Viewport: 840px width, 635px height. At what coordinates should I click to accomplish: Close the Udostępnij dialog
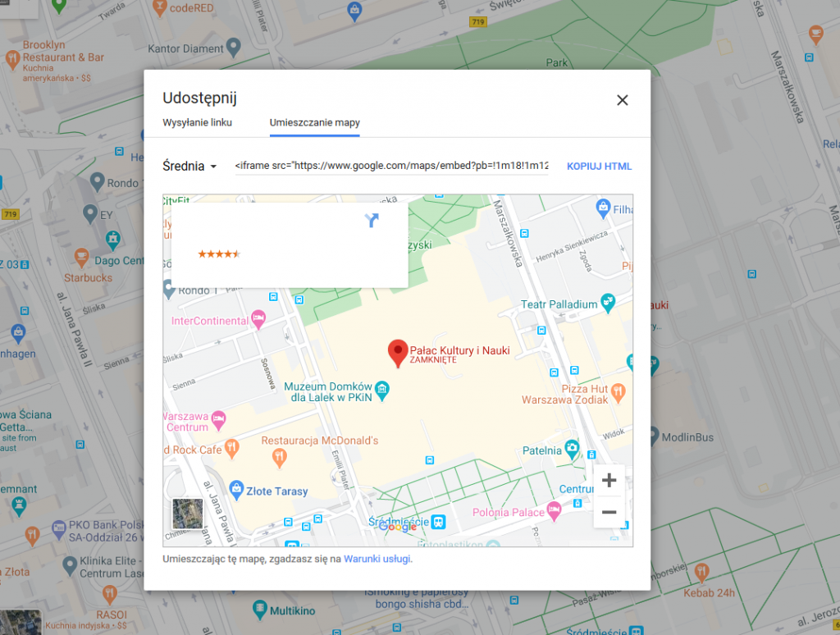point(622,100)
